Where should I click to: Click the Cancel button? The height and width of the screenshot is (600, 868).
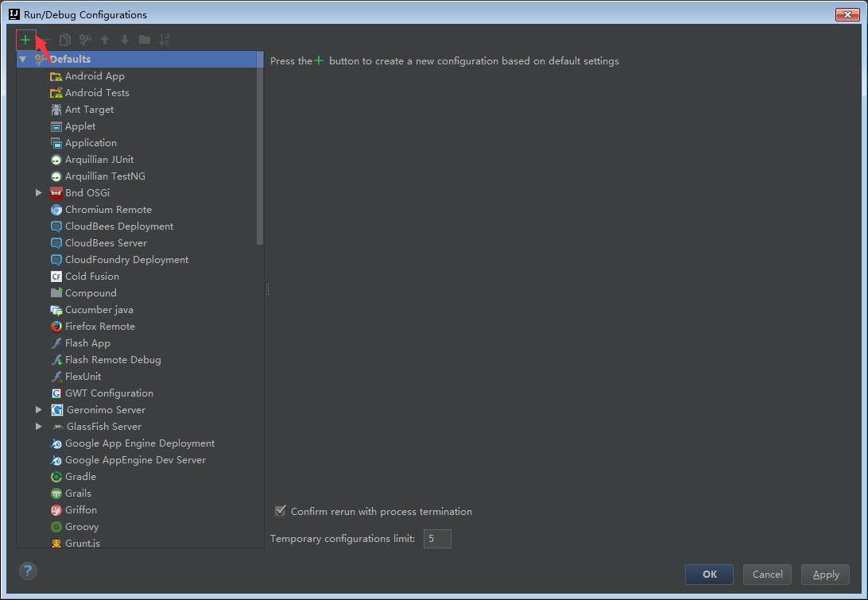tap(767, 575)
